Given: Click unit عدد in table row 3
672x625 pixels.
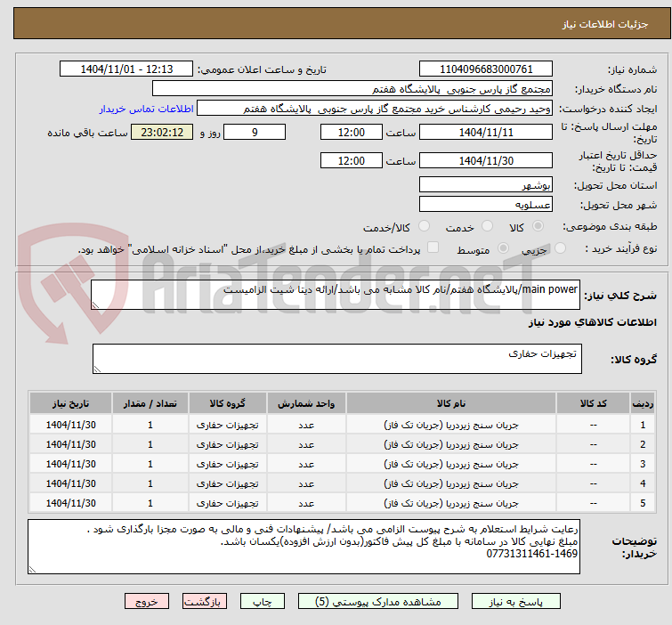Looking at the screenshot, I should click(x=306, y=464).
